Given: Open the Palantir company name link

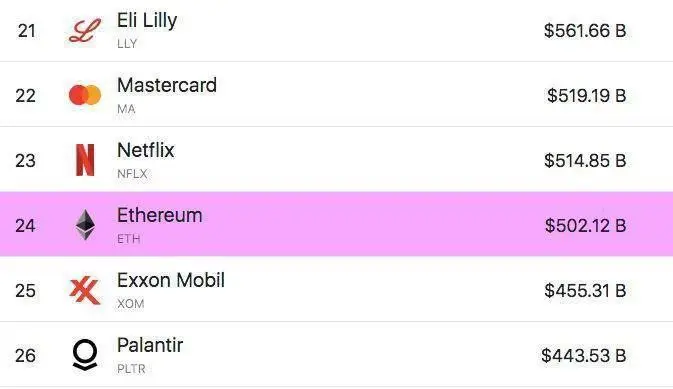Looking at the screenshot, I should pyautogui.click(x=150, y=345).
